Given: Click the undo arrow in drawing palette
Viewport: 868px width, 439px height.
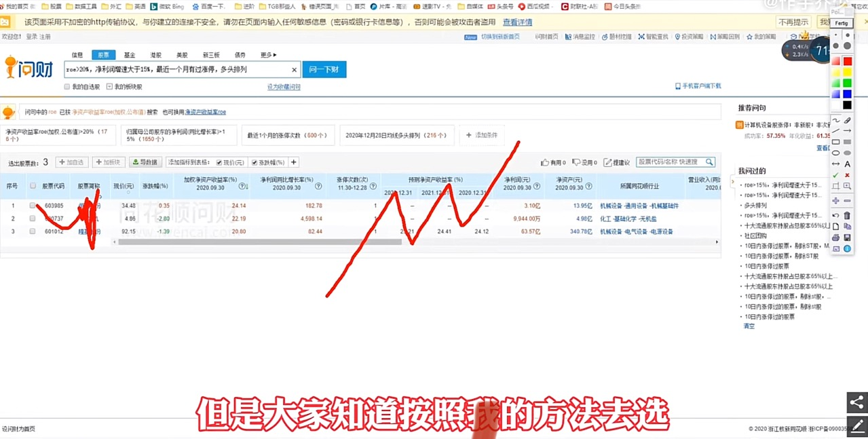Looking at the screenshot, I should pyautogui.click(x=836, y=216).
